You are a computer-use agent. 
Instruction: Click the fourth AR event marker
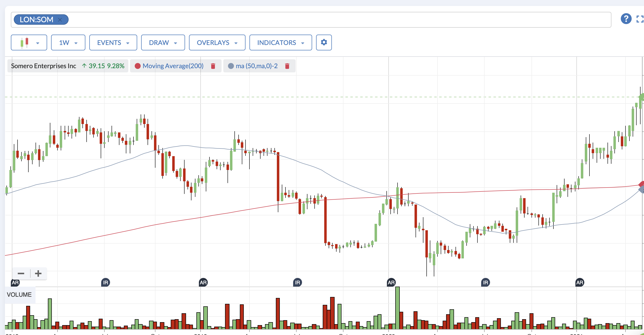pos(580,282)
